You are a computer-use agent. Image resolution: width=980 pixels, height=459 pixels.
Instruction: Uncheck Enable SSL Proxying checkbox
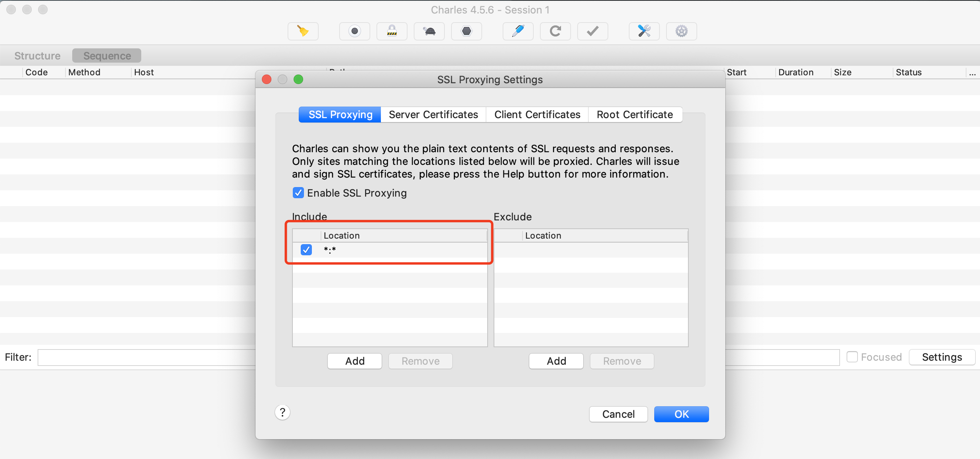pos(298,193)
